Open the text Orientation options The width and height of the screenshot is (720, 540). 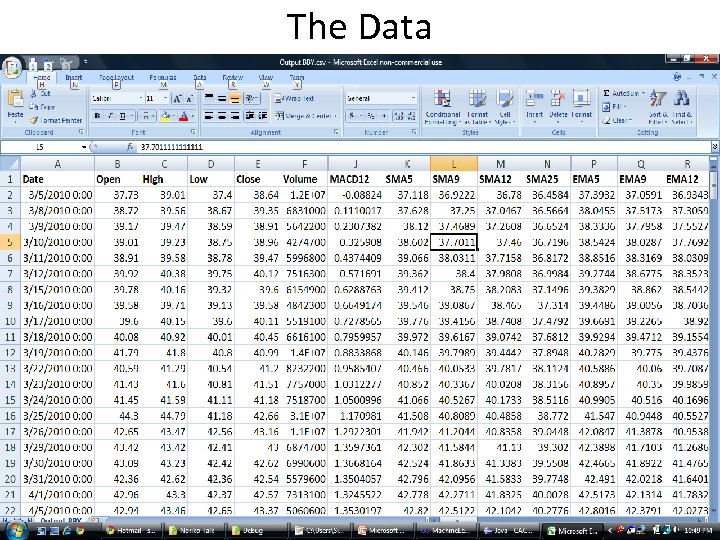(x=252, y=98)
